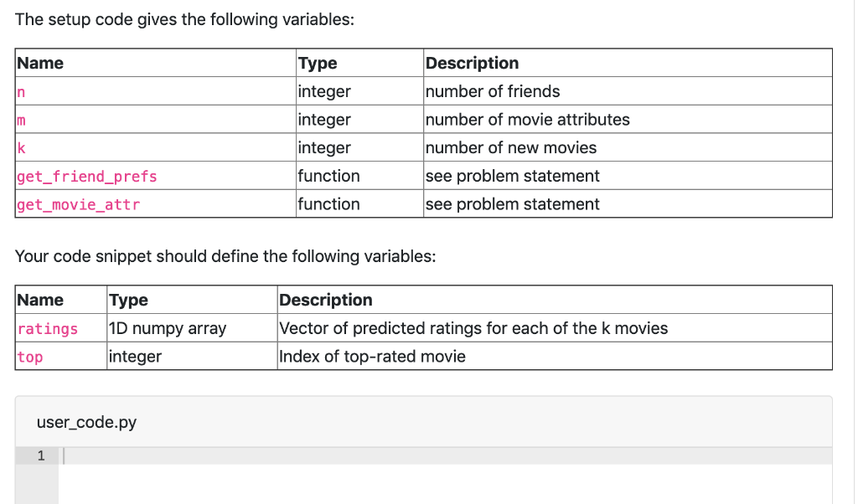Select the 'number of new movies' description cell
858x504 pixels.
click(x=511, y=148)
